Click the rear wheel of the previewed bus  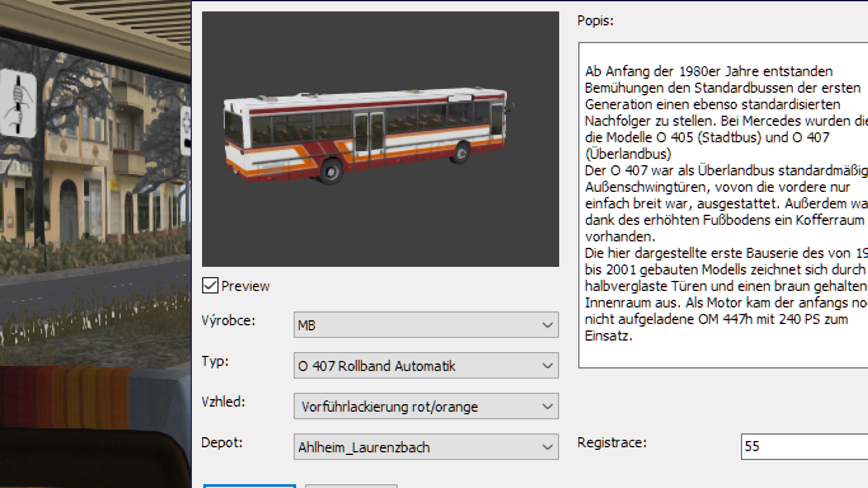(330, 172)
